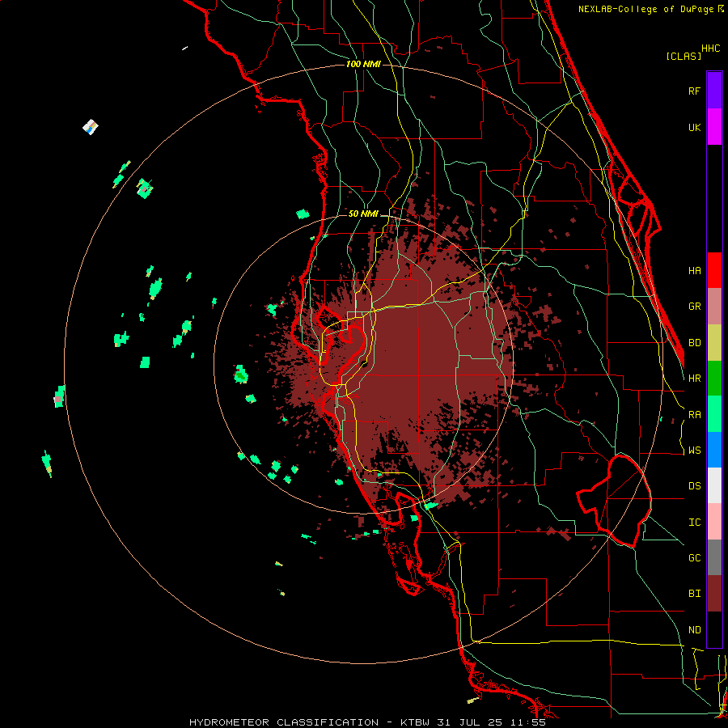Select the light pink IC legend swatch
The height and width of the screenshot is (728, 728).
coord(714,522)
